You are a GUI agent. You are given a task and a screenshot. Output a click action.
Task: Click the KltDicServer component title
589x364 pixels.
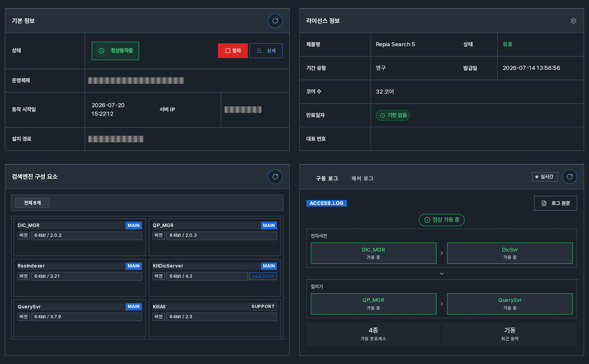[168, 266]
